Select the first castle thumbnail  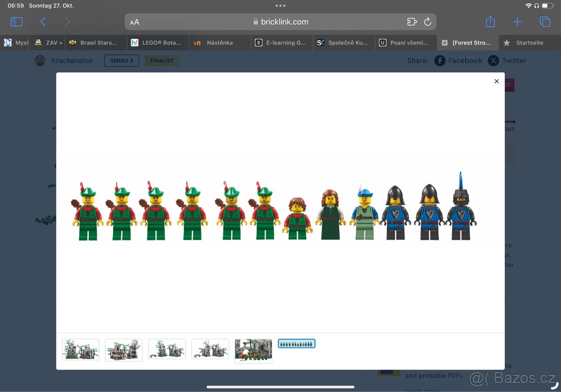tap(80, 349)
